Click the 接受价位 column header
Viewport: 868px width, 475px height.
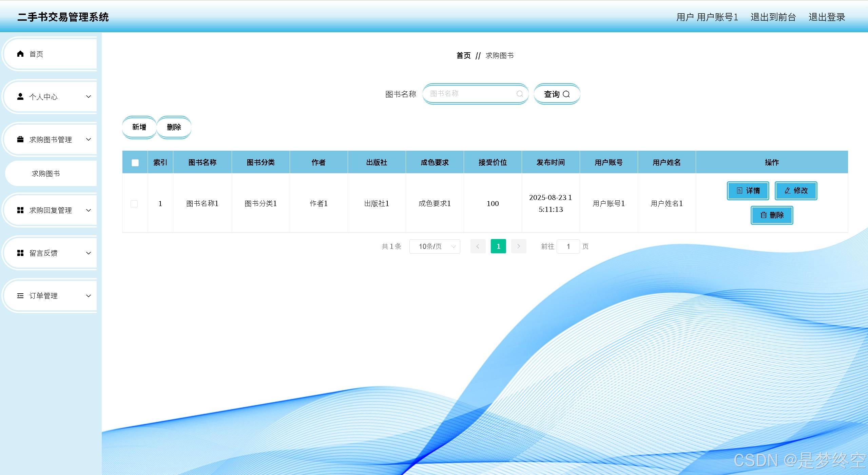[x=493, y=162]
